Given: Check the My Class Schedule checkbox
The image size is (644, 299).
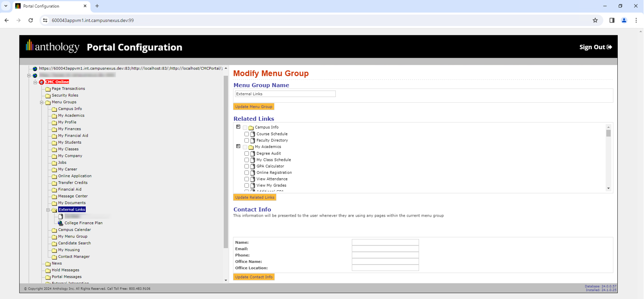Looking at the screenshot, I should (x=247, y=160).
